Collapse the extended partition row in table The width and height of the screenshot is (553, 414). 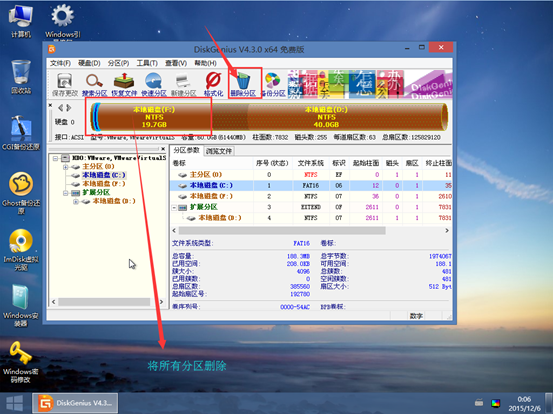point(174,208)
